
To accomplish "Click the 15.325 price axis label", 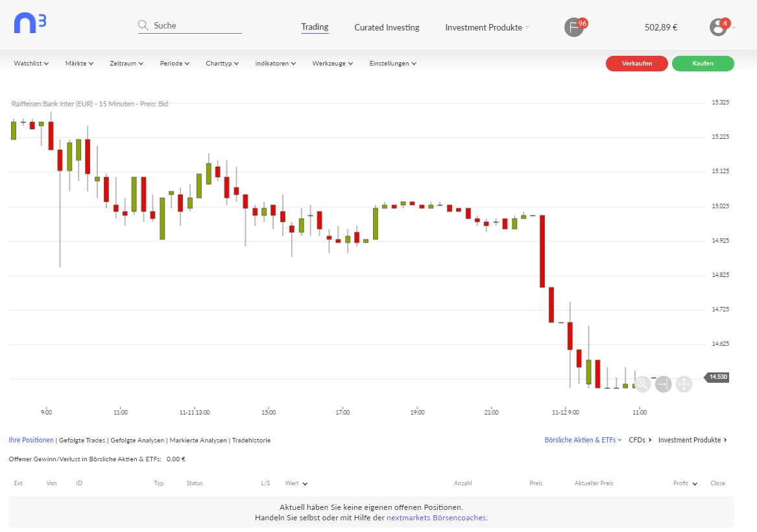I will pos(720,103).
